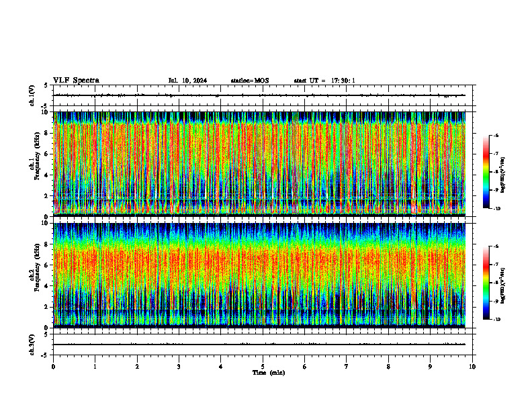Image resolution: width=532 pixels, height=411 pixels.
Task: Select the date "Jul 10, 2024" in header
Action: 187,81
